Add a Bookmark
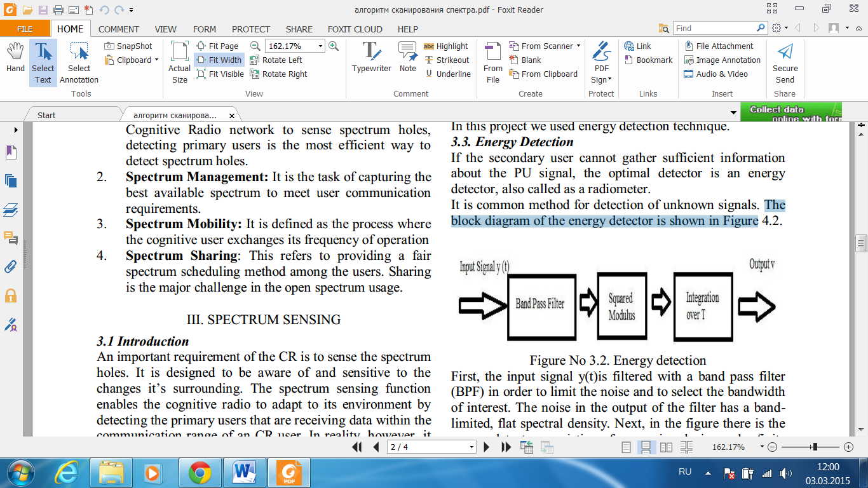Image resolution: width=868 pixels, height=488 pixels. point(648,60)
